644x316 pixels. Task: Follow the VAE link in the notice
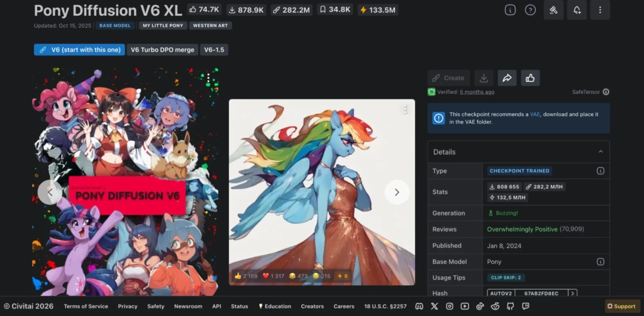[535, 115]
